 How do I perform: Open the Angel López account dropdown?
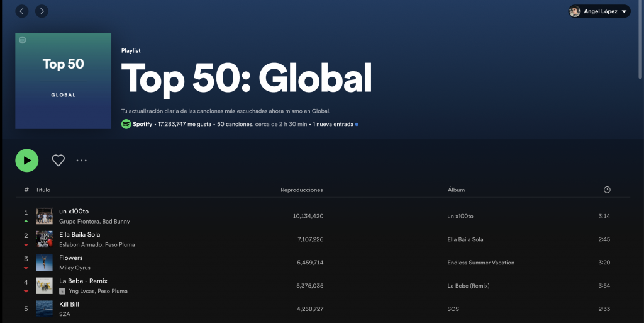(599, 11)
